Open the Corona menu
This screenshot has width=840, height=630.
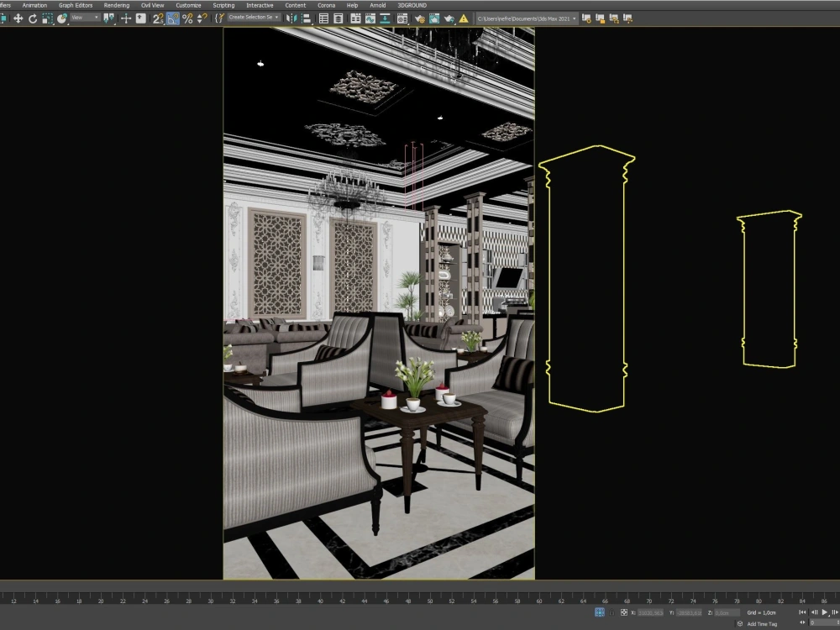point(326,5)
